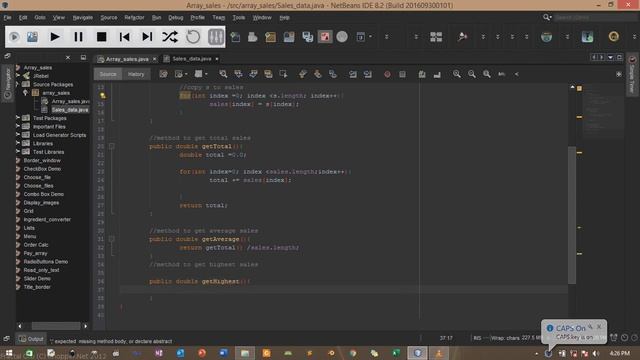Open File Explorer from the taskbar
This screenshot has height=360, width=640.
coord(245,353)
